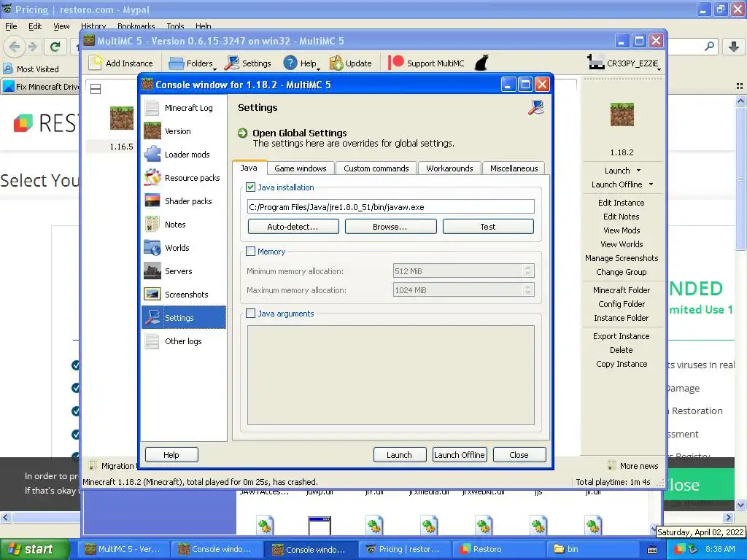Enable the Memory override checkbox
Viewport: 747px width, 560px height.
[x=251, y=252]
